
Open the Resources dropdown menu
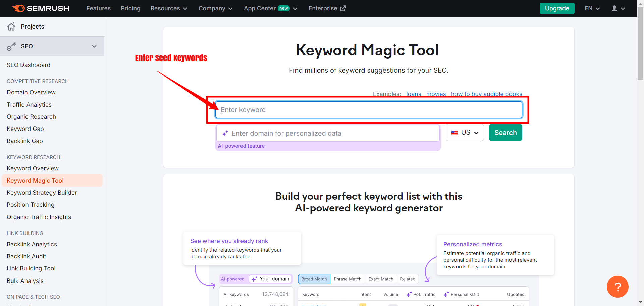[169, 8]
